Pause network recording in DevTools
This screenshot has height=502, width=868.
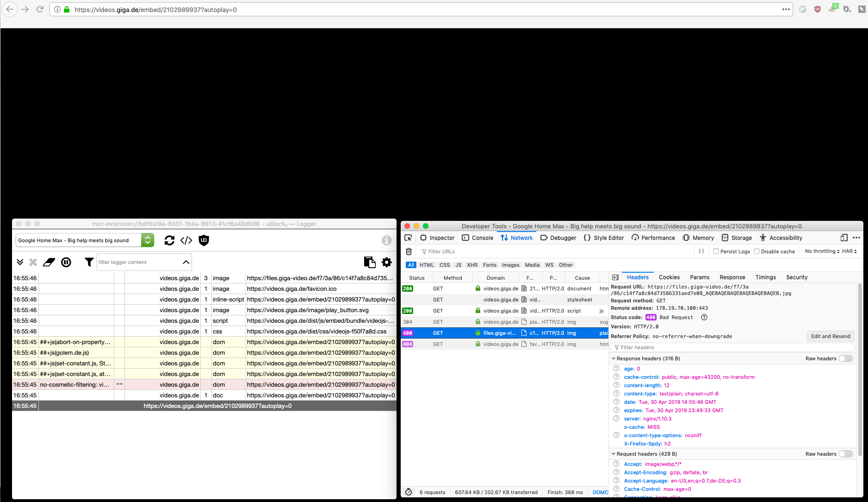(x=701, y=251)
